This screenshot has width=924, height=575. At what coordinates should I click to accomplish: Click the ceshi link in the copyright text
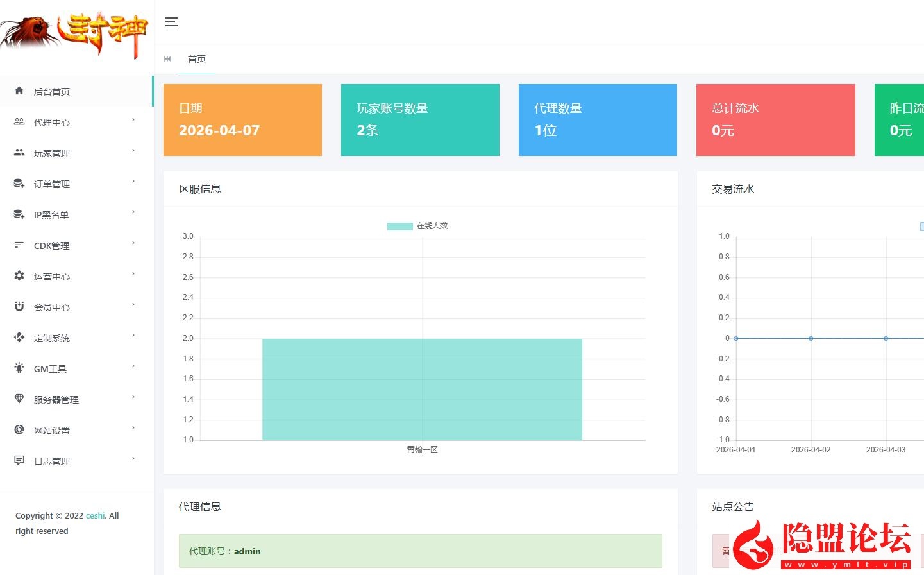pyautogui.click(x=95, y=515)
